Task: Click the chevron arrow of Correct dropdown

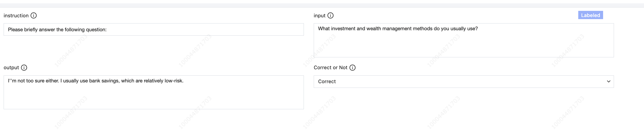Action: 609,82
